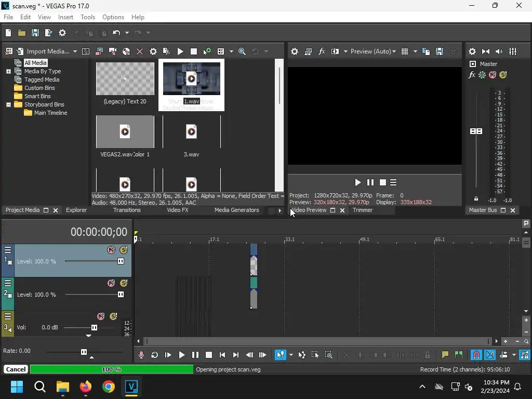This screenshot has height=399, width=532.
Task: Collapse Storyboard Bins tree node
Action: 8,104
